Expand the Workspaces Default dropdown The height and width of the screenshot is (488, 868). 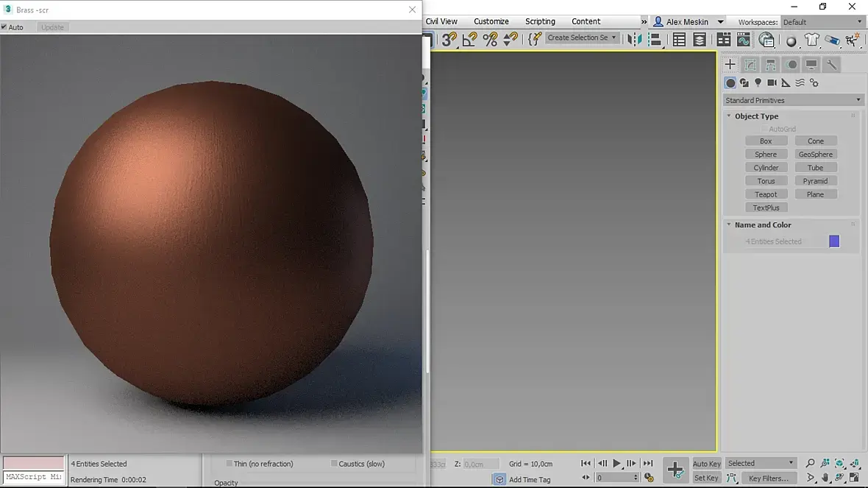click(x=822, y=22)
